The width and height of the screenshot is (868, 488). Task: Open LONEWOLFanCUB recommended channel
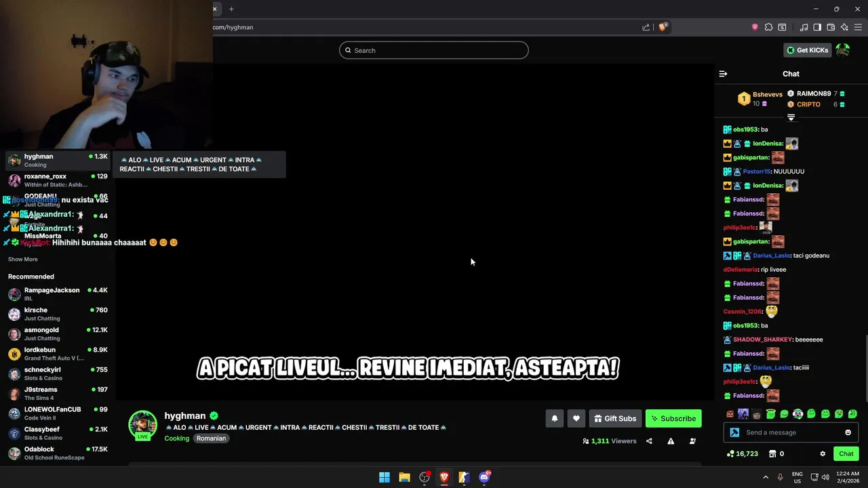tap(58, 413)
